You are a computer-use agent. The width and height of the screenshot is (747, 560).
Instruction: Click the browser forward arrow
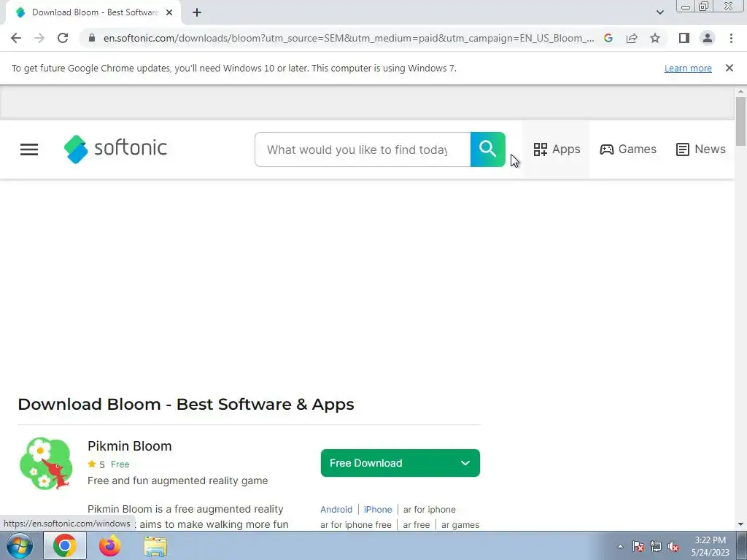pyautogui.click(x=39, y=38)
